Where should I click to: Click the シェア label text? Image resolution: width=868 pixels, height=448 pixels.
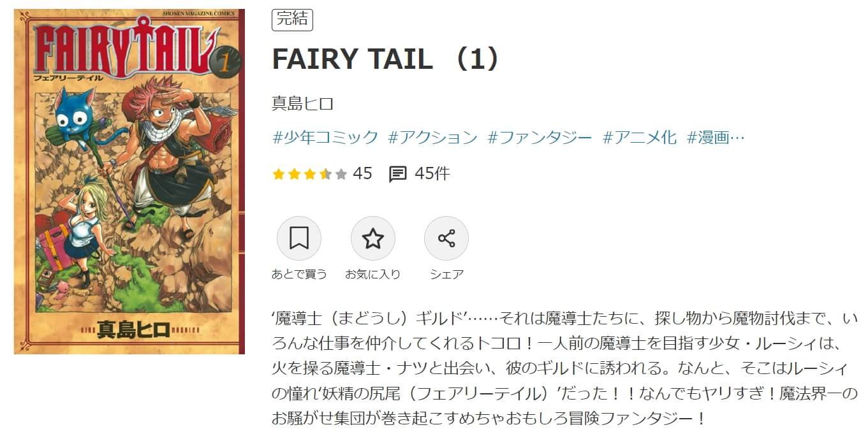(446, 274)
